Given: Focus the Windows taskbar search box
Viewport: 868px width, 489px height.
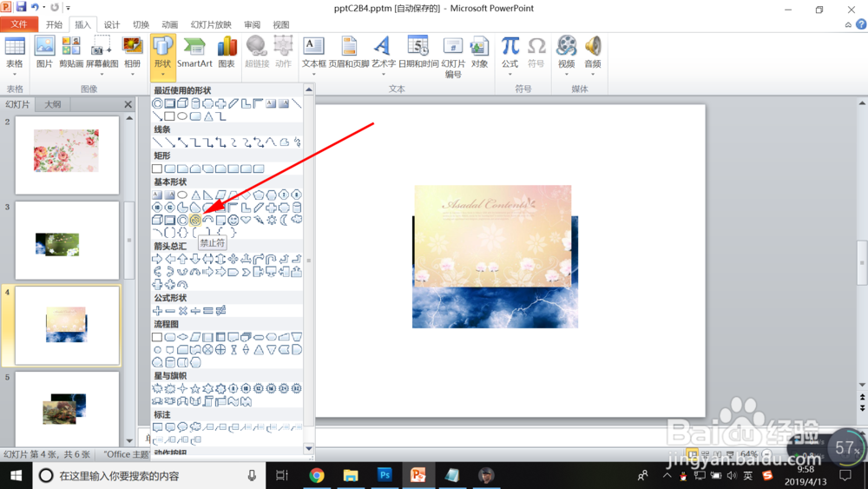Looking at the screenshot, I should [149, 475].
